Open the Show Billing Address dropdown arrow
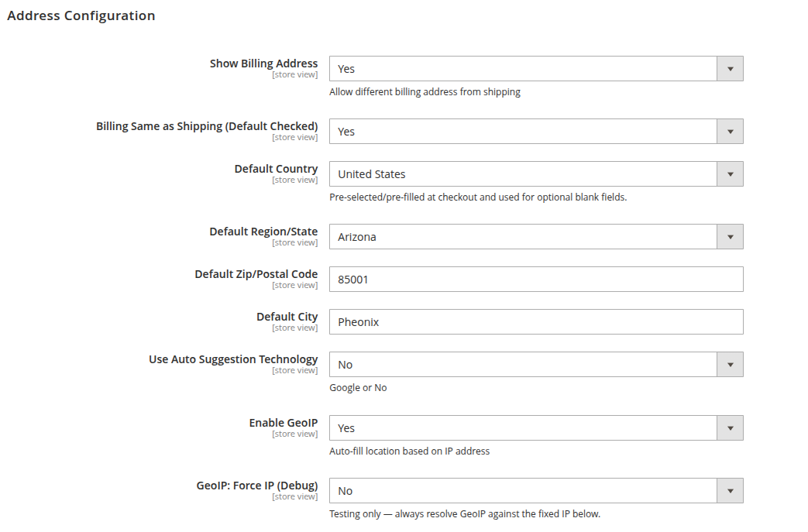 coord(731,68)
